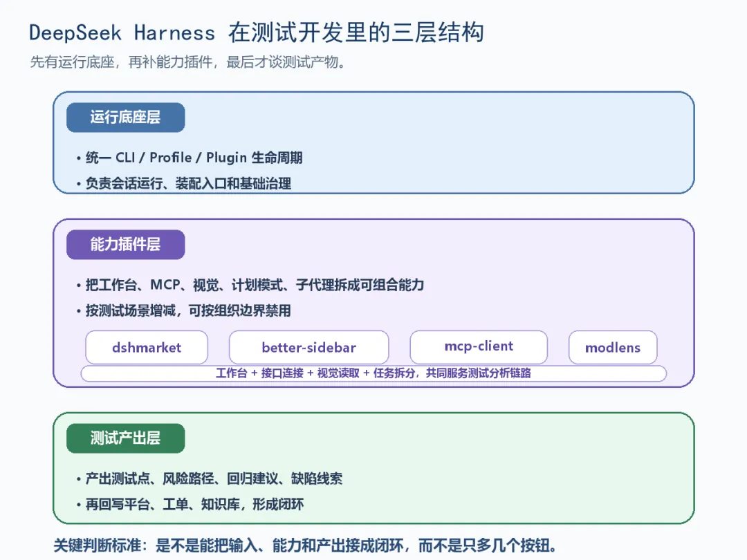Click the title 'DeepSeek Harness 在测试开发里的三层结构'
747x560 pixels.
tap(257, 33)
